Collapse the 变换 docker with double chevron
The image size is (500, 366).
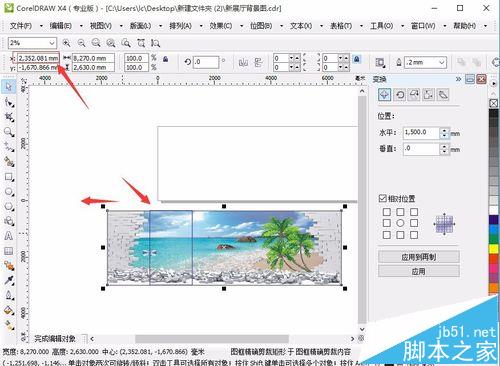459,79
